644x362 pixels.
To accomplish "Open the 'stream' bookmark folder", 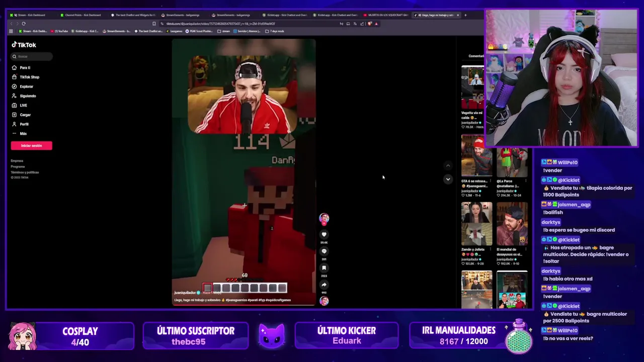I will [x=224, y=31].
